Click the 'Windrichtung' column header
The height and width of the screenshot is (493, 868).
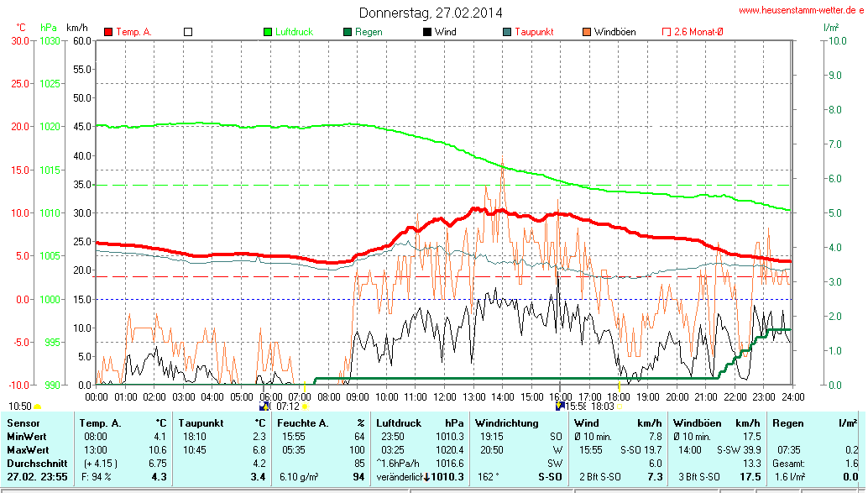point(506,423)
